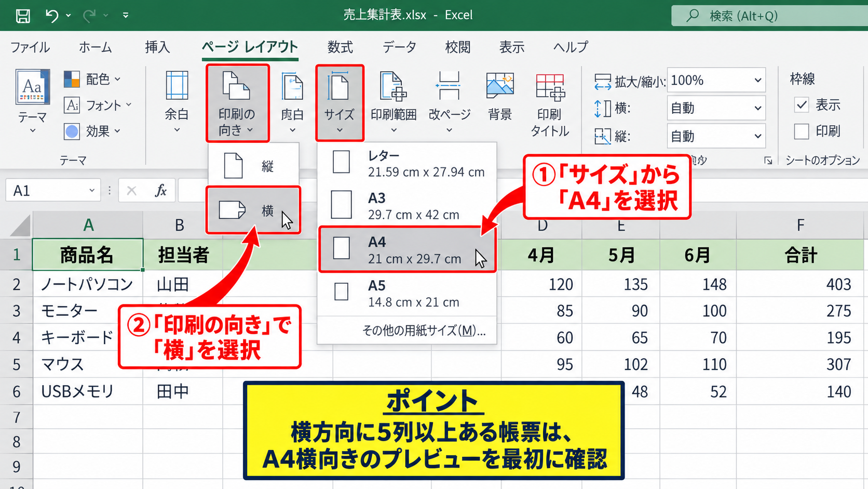Image resolution: width=868 pixels, height=489 pixels.
Task: Open the 改ページ page breaks menu
Action: coord(449,102)
